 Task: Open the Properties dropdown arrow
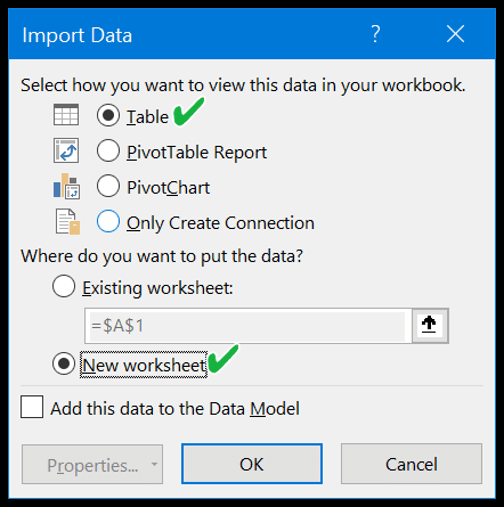154,464
